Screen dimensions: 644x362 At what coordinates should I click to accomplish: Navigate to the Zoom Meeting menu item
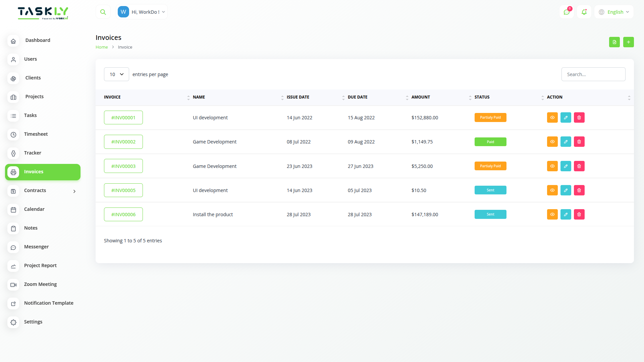pos(40,284)
